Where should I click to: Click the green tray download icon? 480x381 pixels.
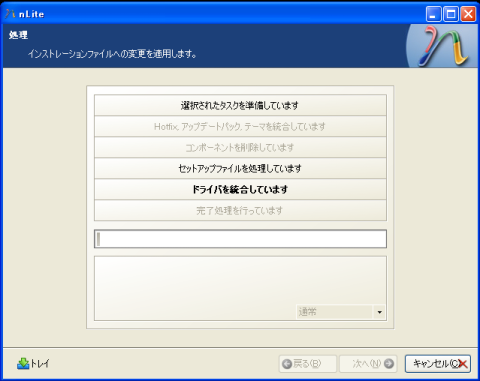click(x=23, y=363)
